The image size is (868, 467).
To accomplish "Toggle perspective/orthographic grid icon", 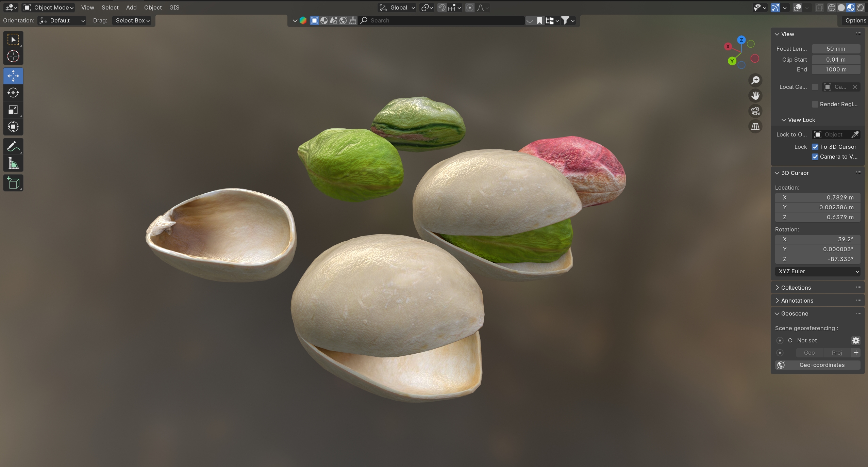I will pyautogui.click(x=755, y=127).
